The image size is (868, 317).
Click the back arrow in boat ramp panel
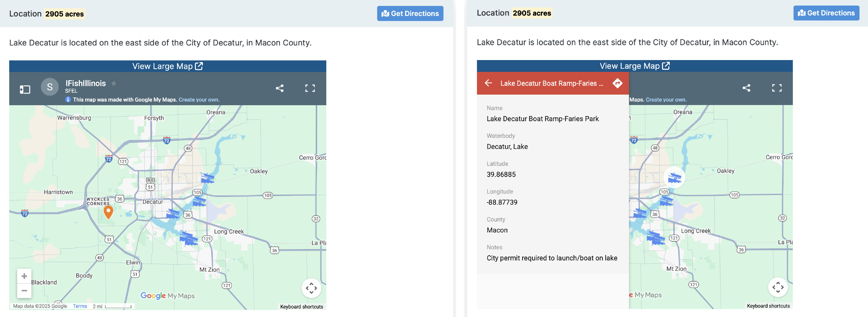[x=488, y=83]
